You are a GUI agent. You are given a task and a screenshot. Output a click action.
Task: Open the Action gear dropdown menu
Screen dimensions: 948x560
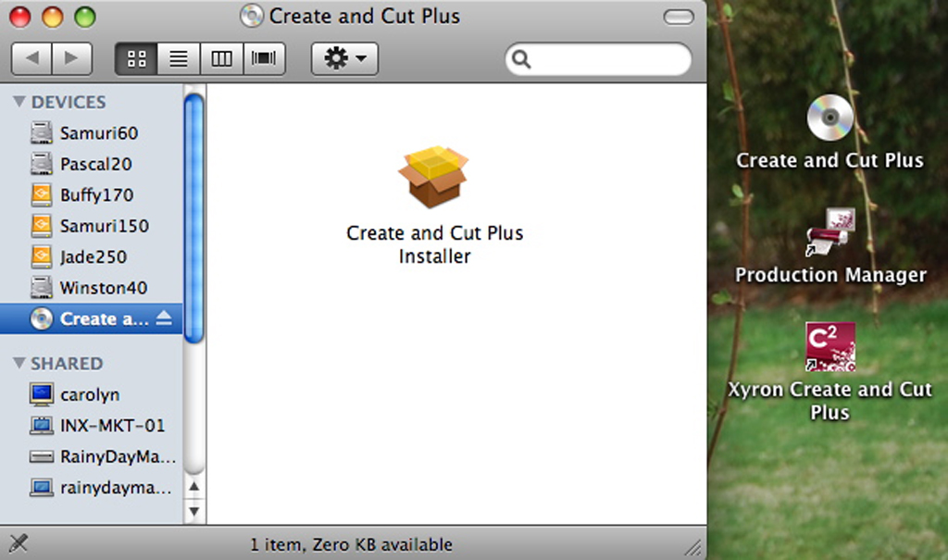point(344,58)
